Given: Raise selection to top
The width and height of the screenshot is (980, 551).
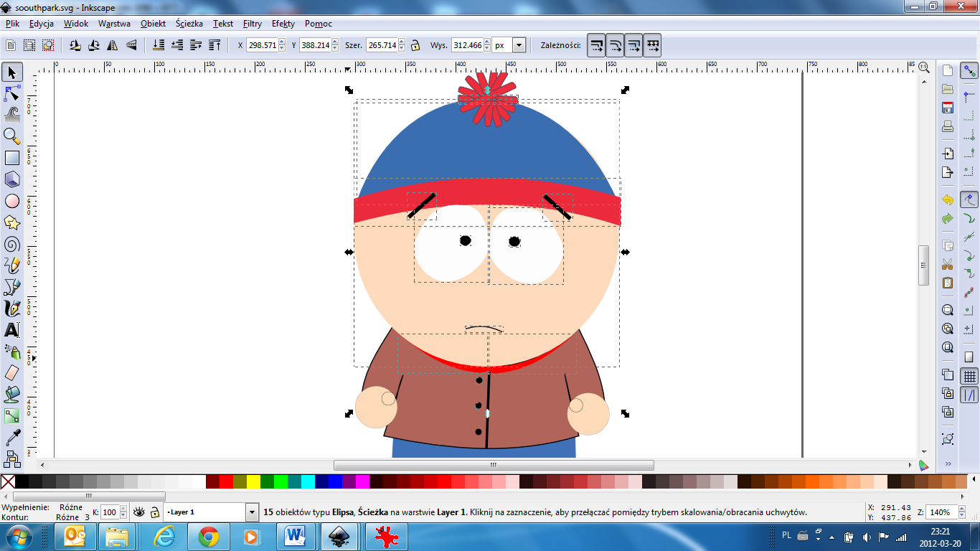Looking at the screenshot, I should [215, 45].
